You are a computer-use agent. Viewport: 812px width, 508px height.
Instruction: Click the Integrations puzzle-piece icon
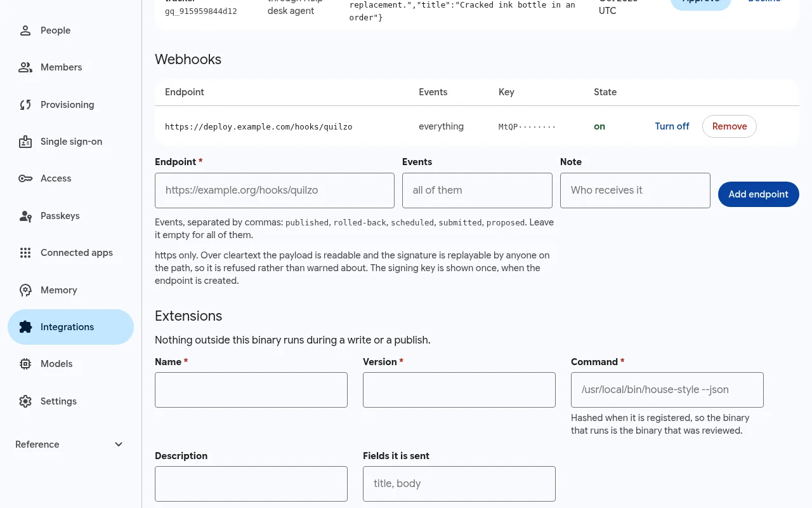tap(25, 327)
